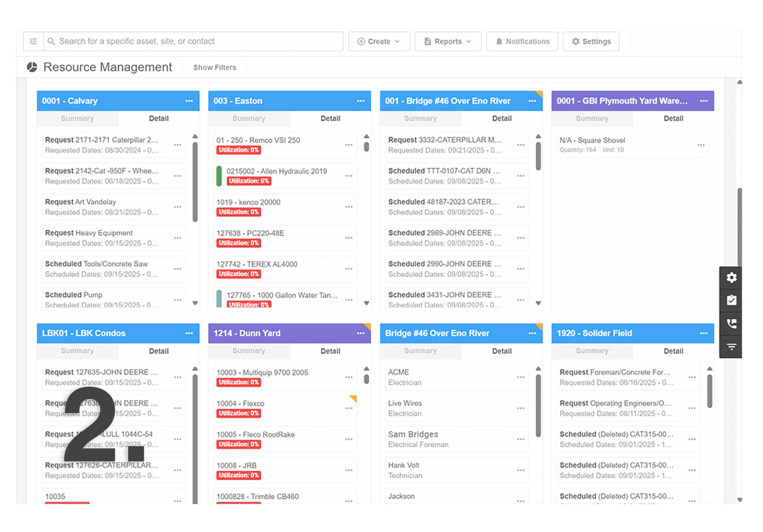Screen dimensions: 763x532
Task: Click the gear icon in the right side panel
Action: coord(731,278)
